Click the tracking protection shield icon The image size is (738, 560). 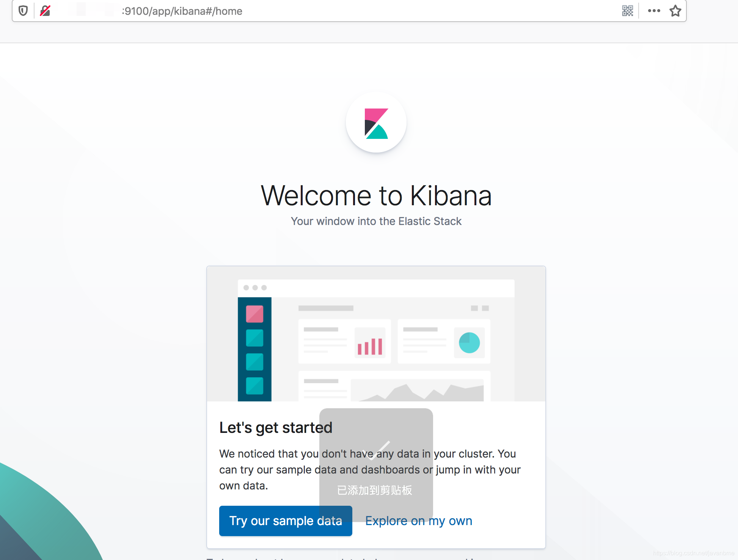pos(23,11)
